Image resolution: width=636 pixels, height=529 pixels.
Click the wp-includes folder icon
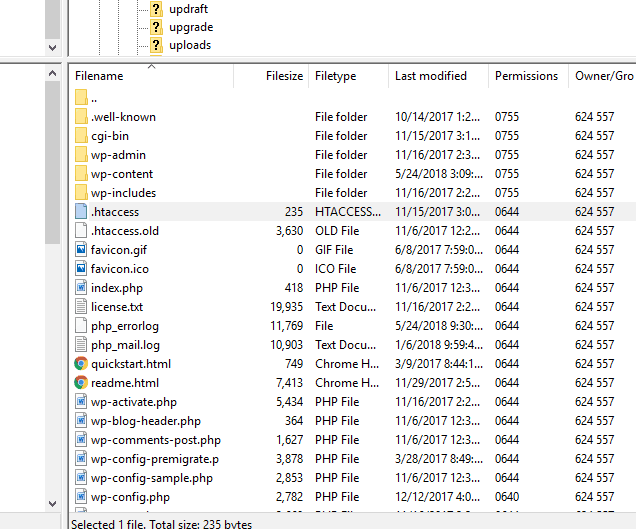click(x=81, y=193)
